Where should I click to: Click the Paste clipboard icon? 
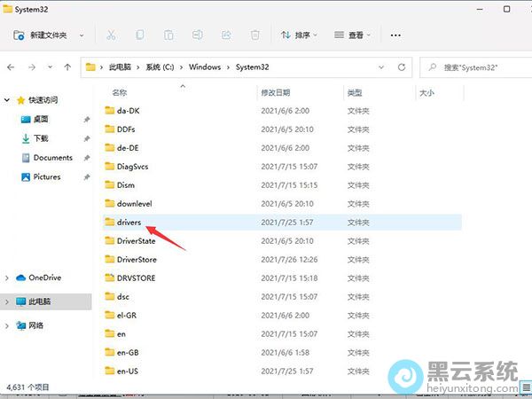(168, 35)
